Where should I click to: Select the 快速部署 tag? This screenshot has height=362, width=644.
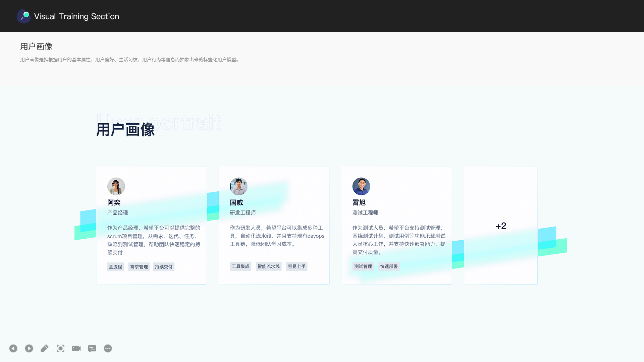[x=389, y=266]
